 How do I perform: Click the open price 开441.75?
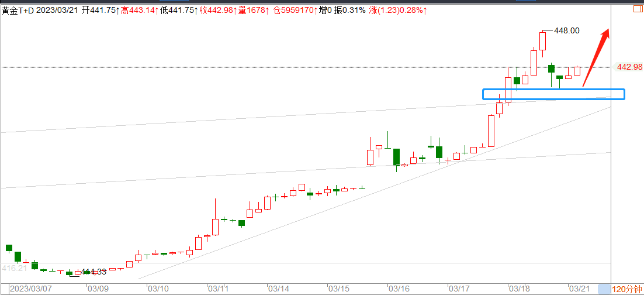99,11
